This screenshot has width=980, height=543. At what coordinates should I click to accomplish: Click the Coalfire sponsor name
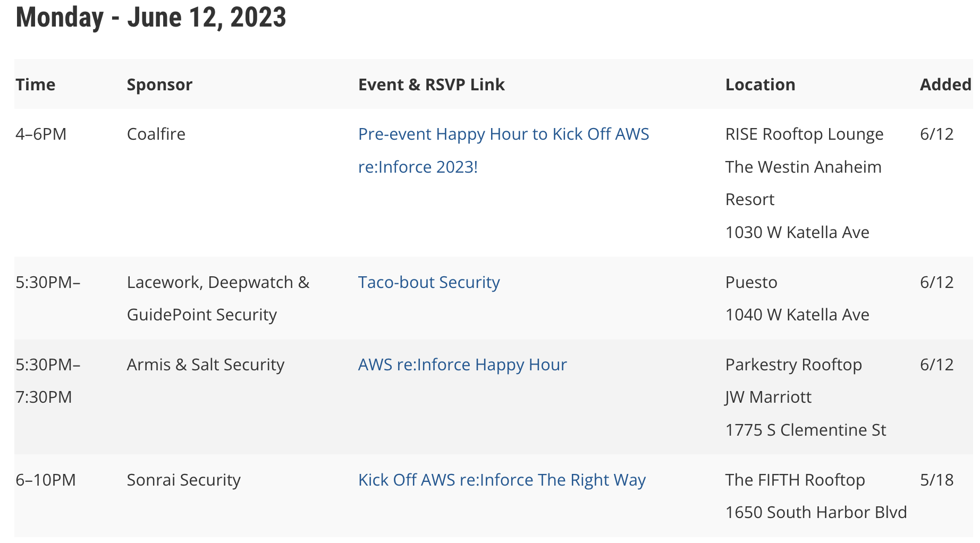coord(156,134)
